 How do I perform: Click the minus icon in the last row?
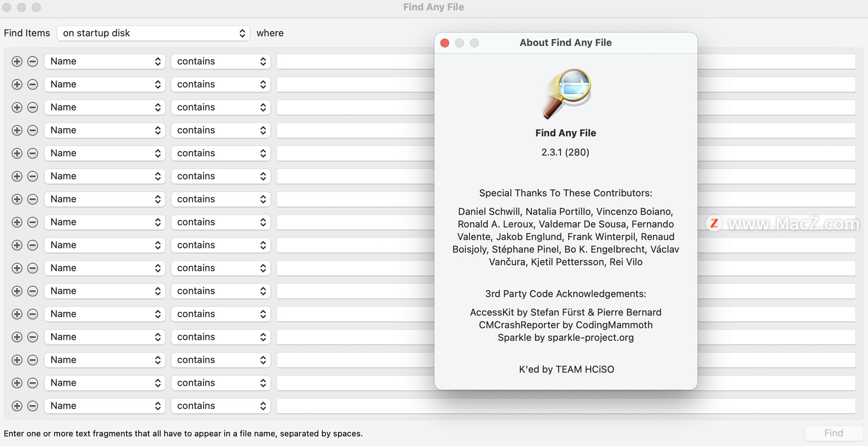33,406
